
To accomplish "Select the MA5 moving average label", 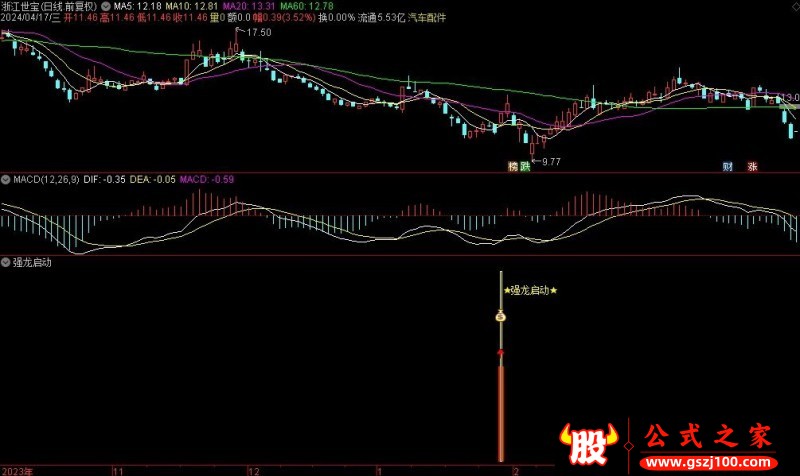I will point(136,6).
